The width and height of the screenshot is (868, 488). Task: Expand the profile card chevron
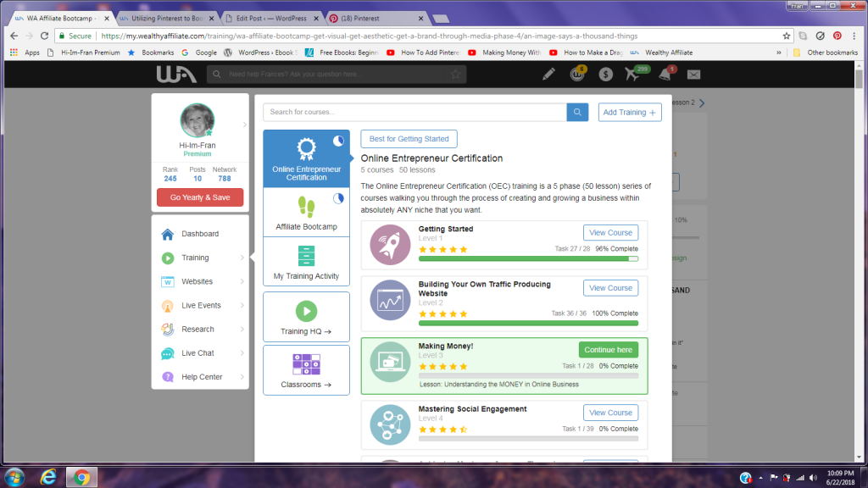click(x=244, y=125)
